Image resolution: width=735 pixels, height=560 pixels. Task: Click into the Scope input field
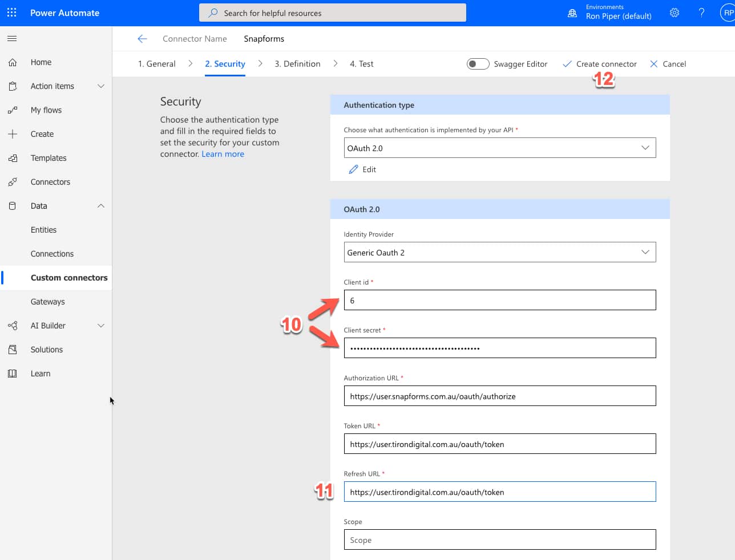click(x=499, y=539)
